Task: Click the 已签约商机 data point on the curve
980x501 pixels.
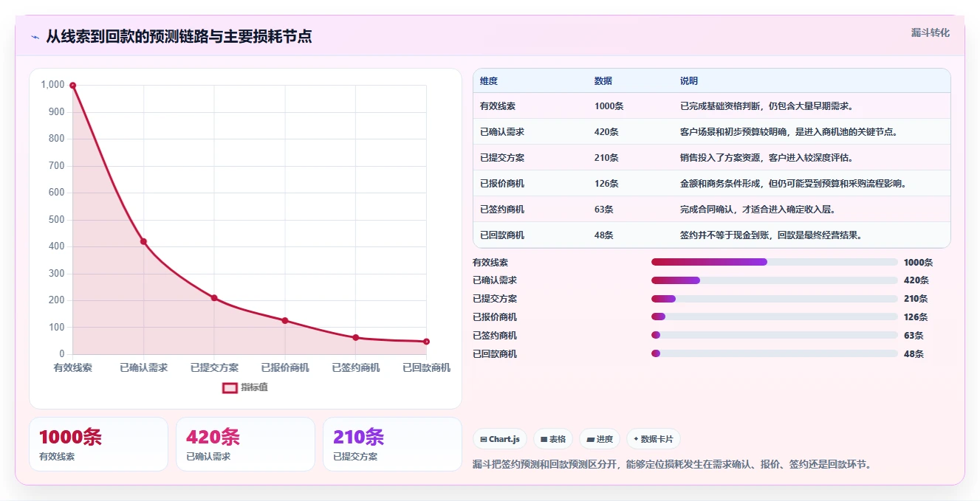Action: tap(356, 337)
